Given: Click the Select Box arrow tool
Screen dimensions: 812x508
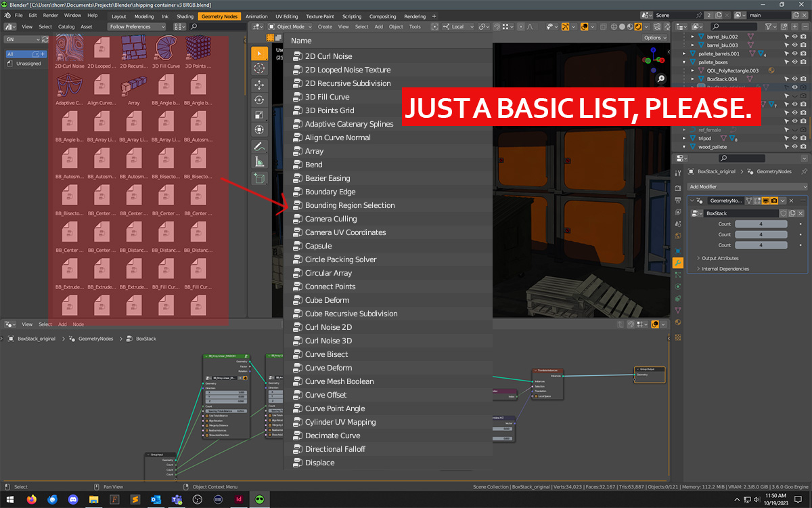Looking at the screenshot, I should click(259, 54).
